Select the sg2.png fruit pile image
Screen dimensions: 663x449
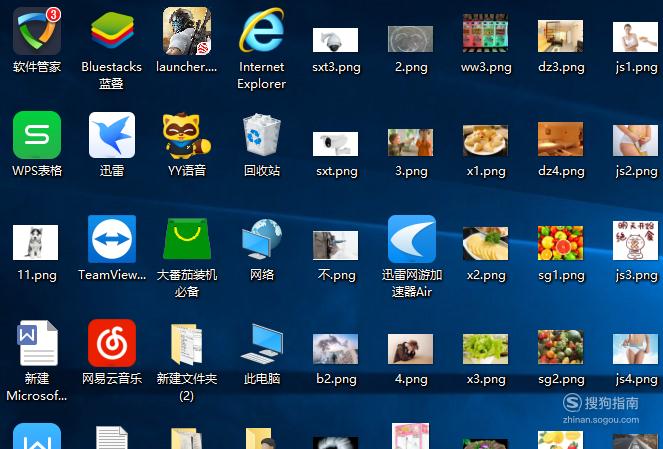coord(560,347)
